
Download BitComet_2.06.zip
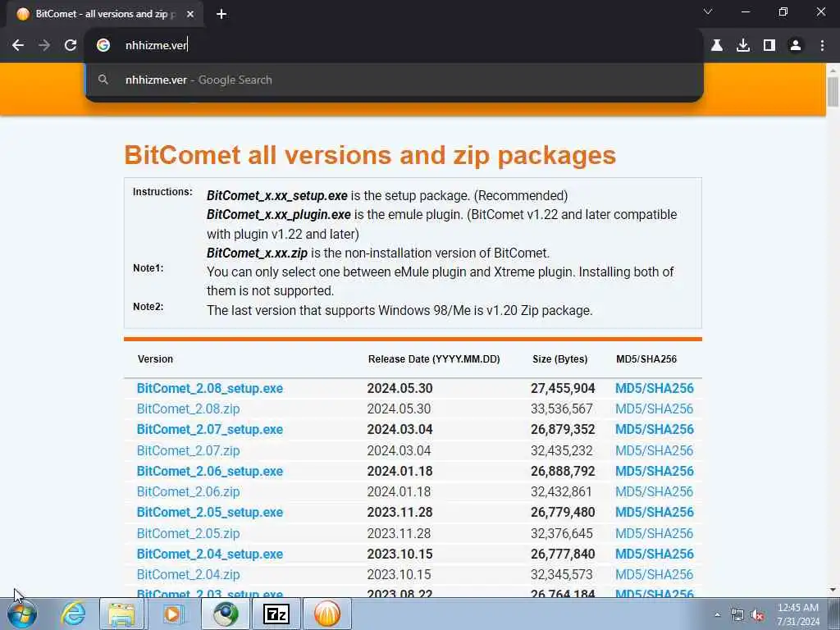[x=188, y=492]
